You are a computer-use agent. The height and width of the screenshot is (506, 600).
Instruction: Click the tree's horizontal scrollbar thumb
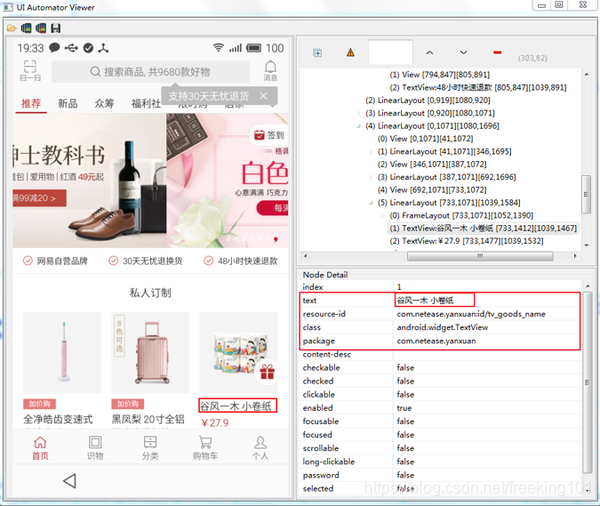[480, 256]
